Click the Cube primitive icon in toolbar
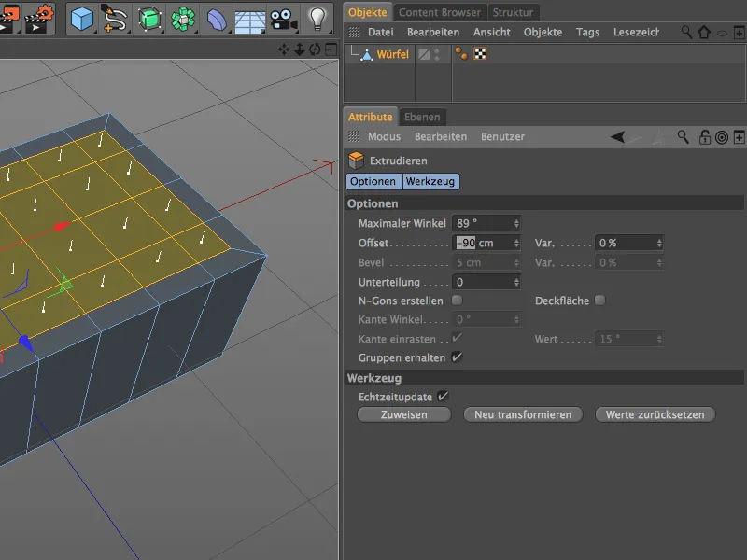Image resolution: width=747 pixels, height=560 pixels. (84, 18)
